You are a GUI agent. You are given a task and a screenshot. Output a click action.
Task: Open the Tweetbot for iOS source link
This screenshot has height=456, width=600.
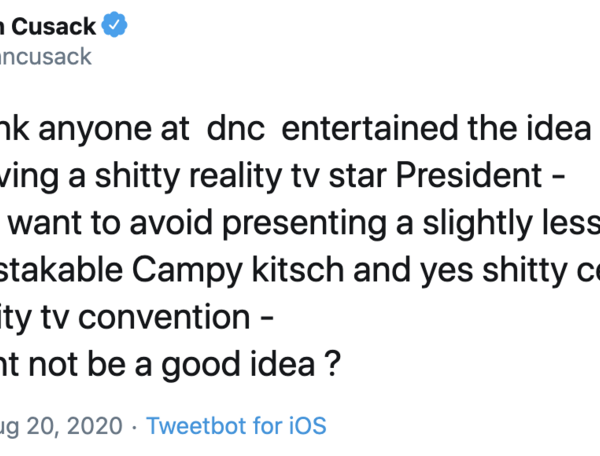click(236, 426)
